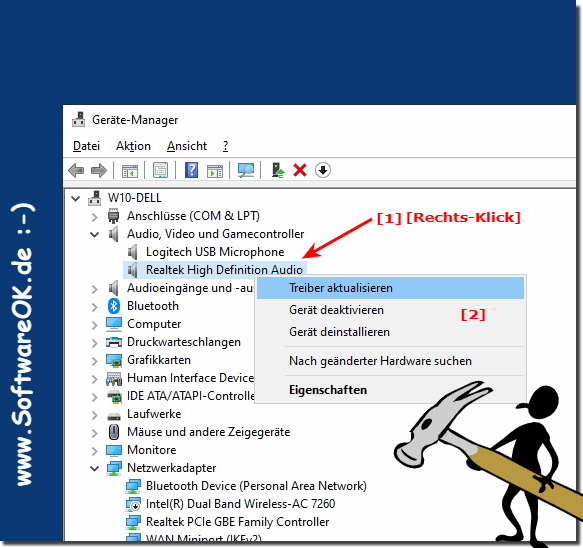Open the Datei menu
Image resolution: width=583 pixels, height=548 pixels.
tap(86, 146)
